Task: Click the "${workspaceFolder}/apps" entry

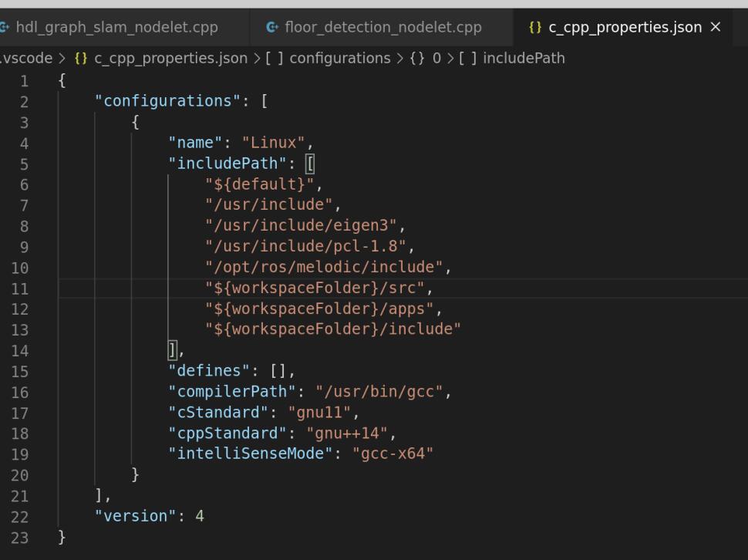Action: [x=319, y=309]
